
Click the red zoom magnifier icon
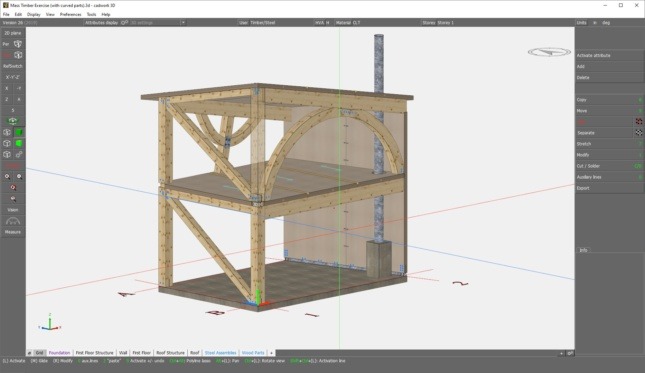tap(13, 188)
